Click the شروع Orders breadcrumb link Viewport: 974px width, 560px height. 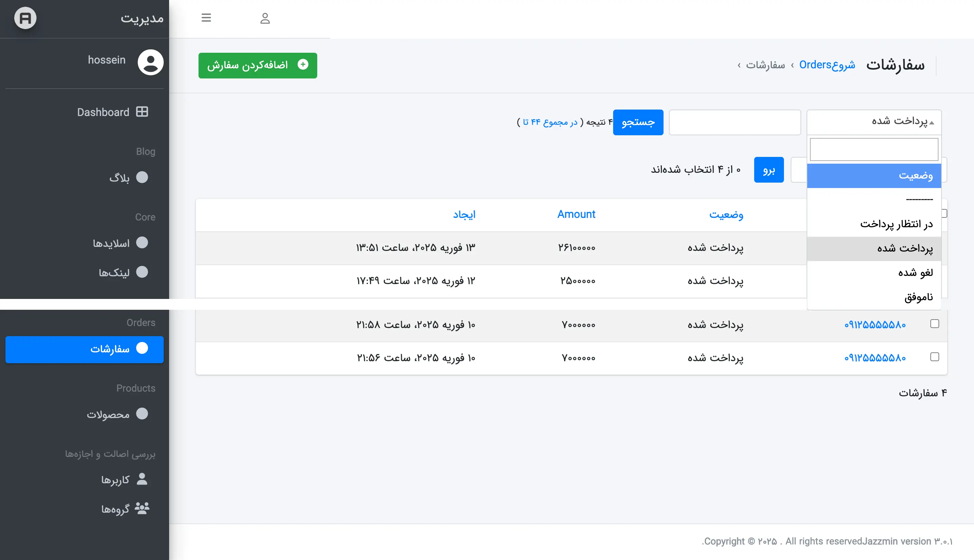827,65
